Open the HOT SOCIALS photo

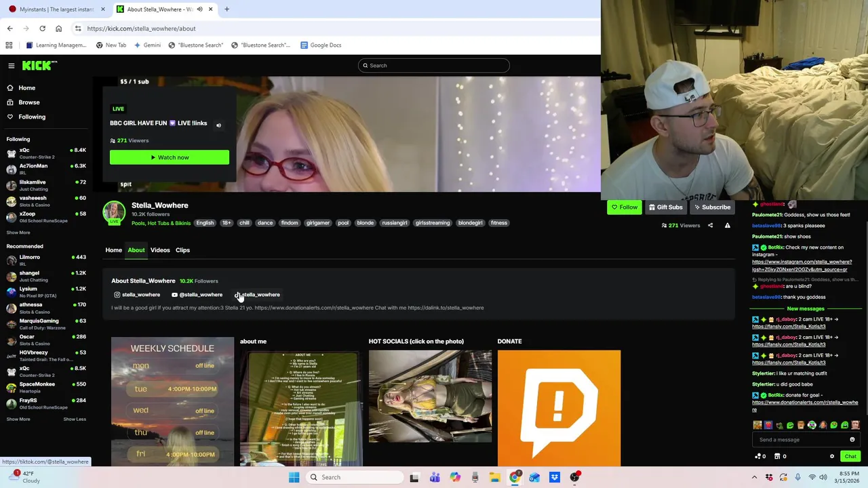(430, 396)
